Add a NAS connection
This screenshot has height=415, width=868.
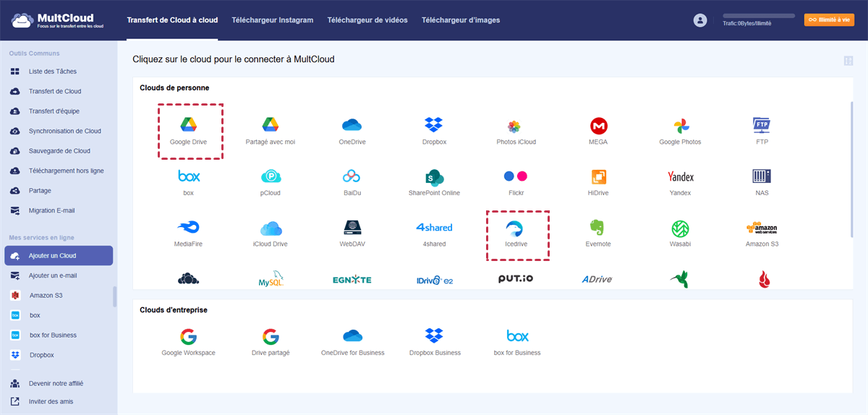point(762,182)
